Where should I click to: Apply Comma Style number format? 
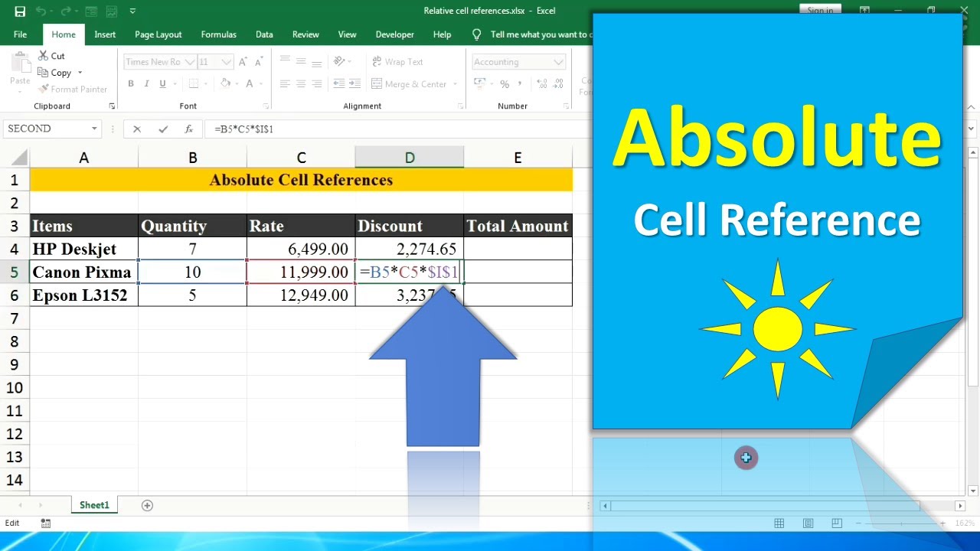tap(521, 84)
